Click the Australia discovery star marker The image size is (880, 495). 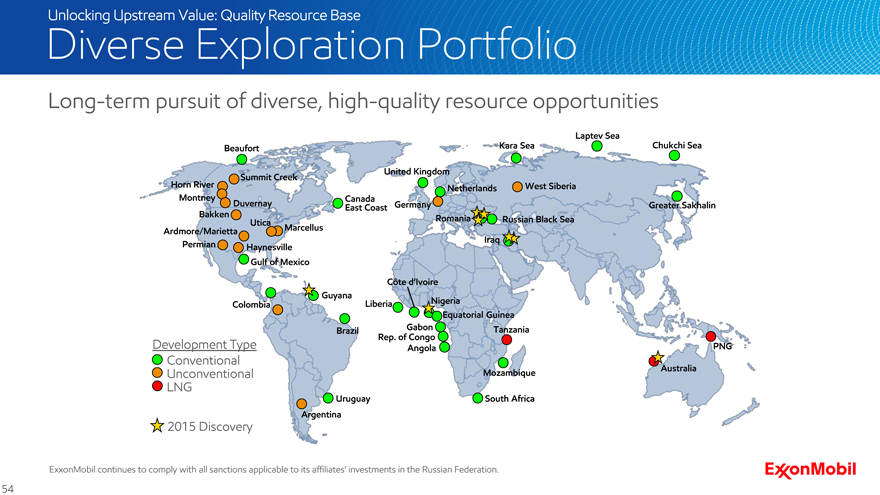point(656,359)
